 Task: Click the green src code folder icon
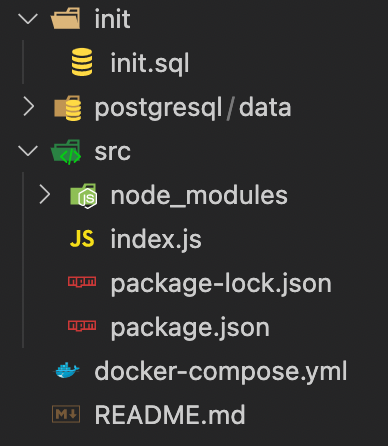66,152
